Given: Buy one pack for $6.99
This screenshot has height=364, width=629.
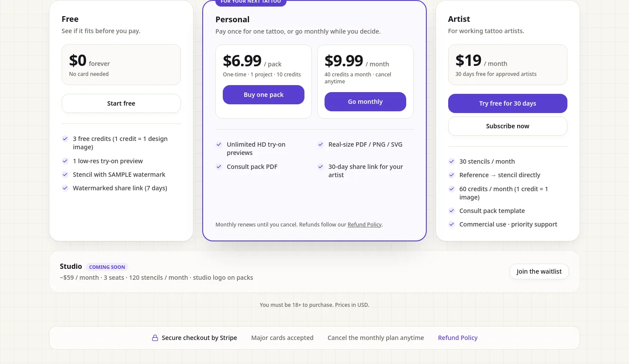Looking at the screenshot, I should tap(263, 95).
